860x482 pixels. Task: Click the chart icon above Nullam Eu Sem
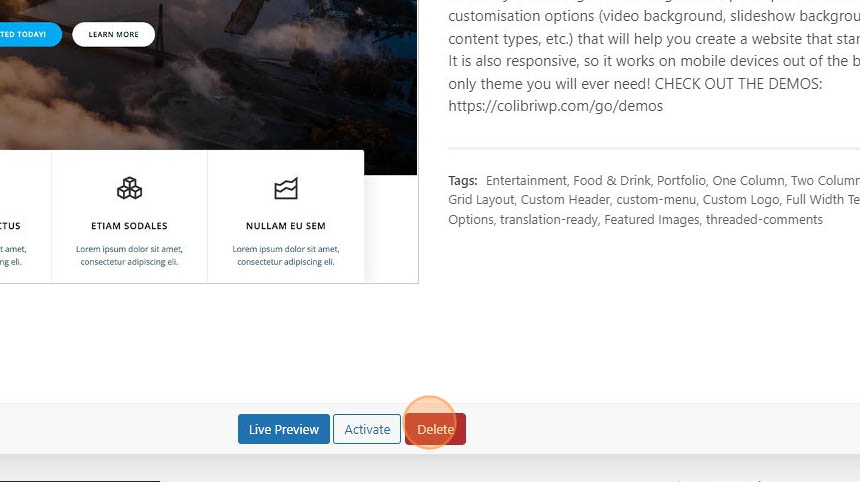[x=286, y=188]
